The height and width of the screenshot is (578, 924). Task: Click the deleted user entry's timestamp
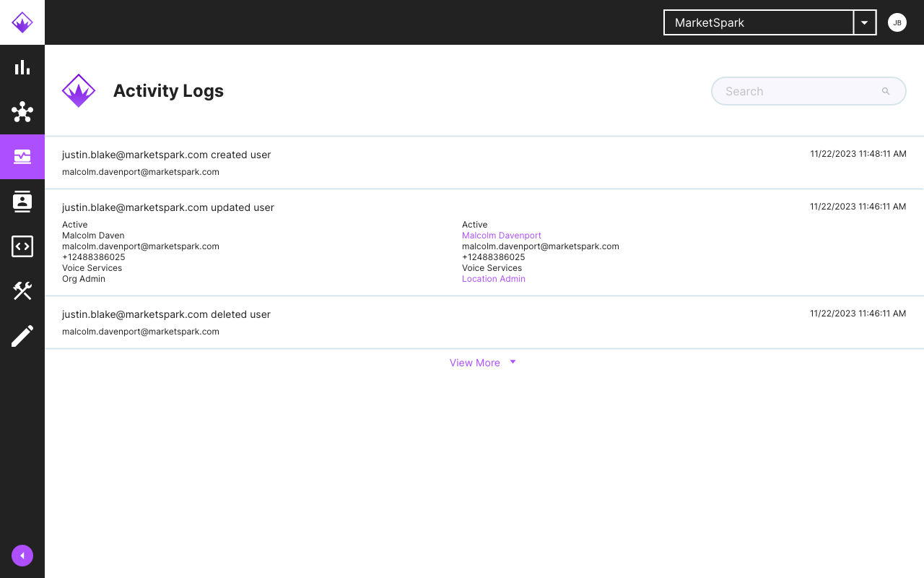(858, 314)
